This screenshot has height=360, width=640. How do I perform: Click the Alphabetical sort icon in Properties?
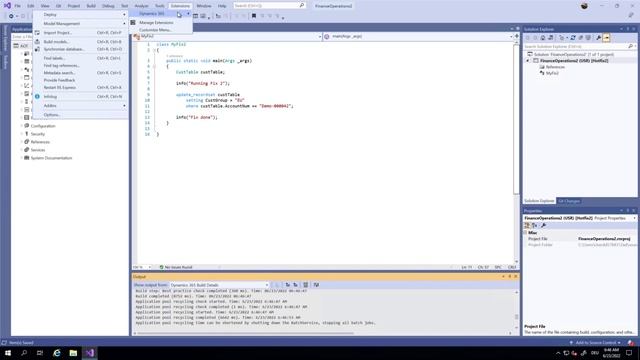[535, 225]
